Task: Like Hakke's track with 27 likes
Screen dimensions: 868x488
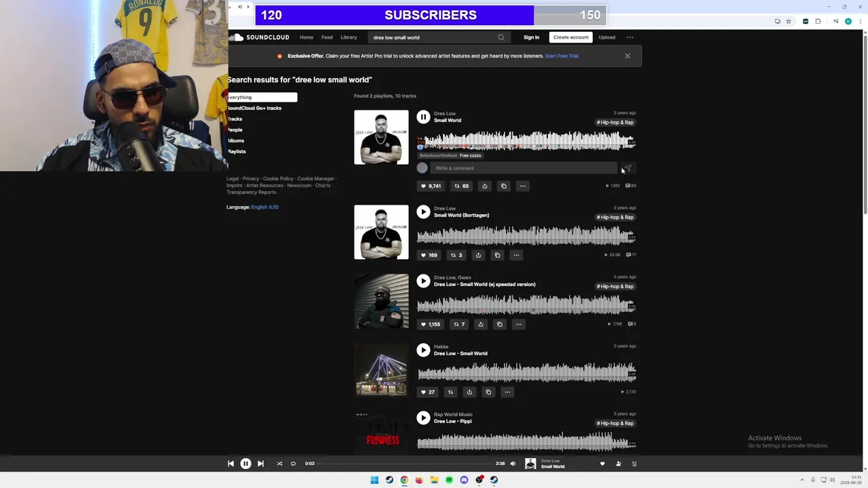Action: (427, 392)
